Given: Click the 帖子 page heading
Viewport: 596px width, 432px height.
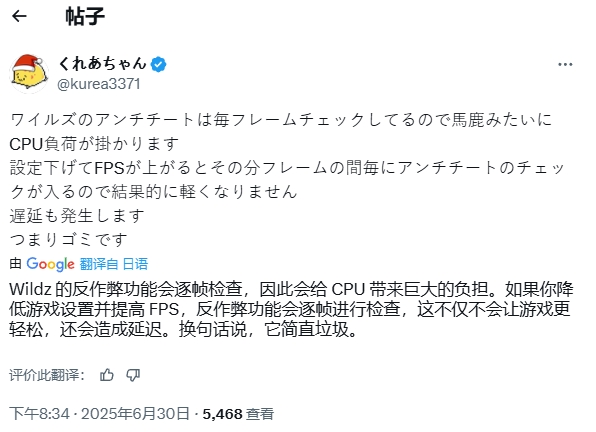Looking at the screenshot, I should coord(85,16).
